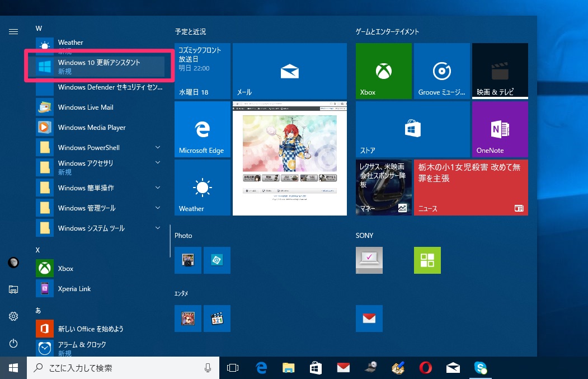The image size is (588, 379).
Task: Select the ゲームとエンターテイメント group title
Action: pyautogui.click(x=387, y=32)
